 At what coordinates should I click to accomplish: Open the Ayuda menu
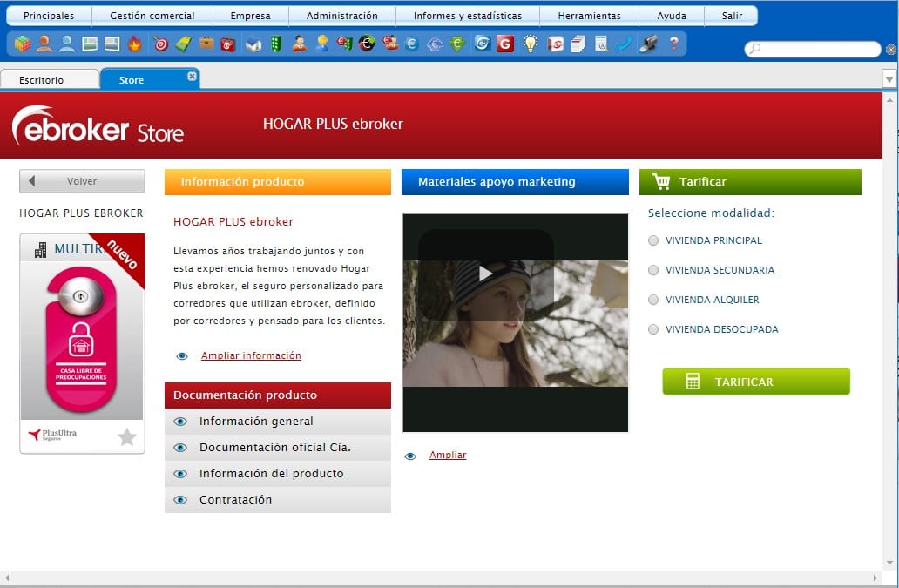(x=672, y=16)
